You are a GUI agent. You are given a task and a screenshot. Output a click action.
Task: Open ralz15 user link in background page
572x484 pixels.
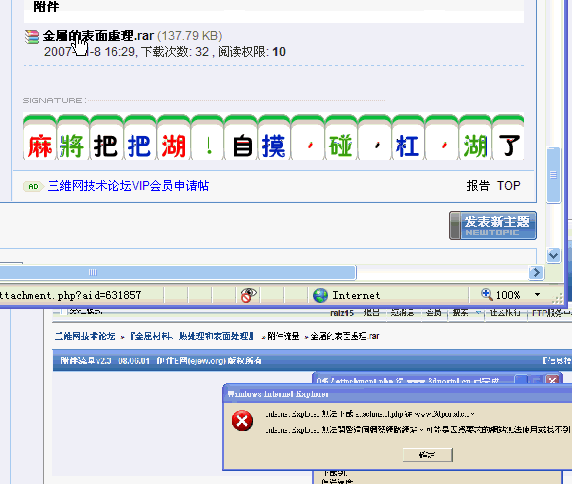coord(342,313)
